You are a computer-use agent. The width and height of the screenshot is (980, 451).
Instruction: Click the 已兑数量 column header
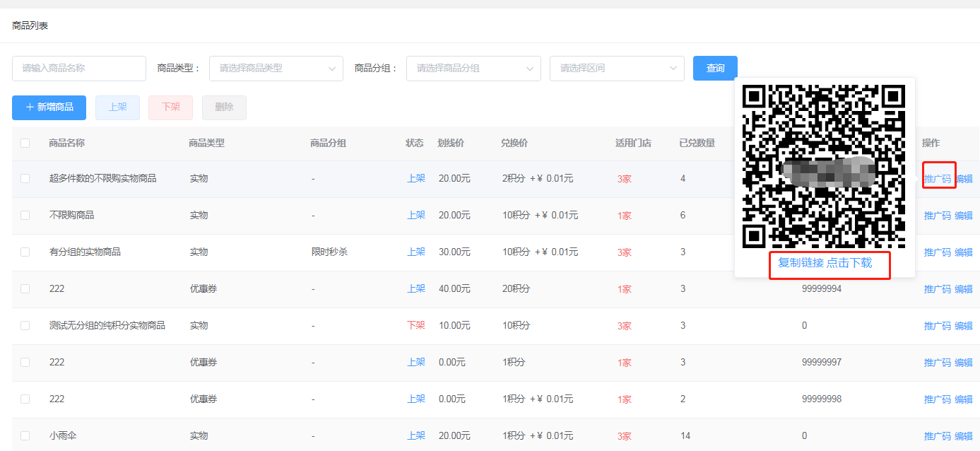click(697, 143)
